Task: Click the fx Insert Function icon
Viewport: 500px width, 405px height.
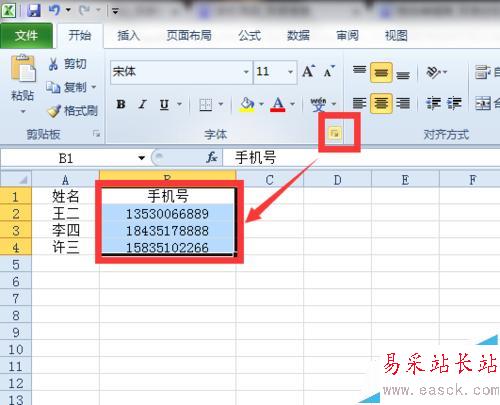Action: click(212, 157)
